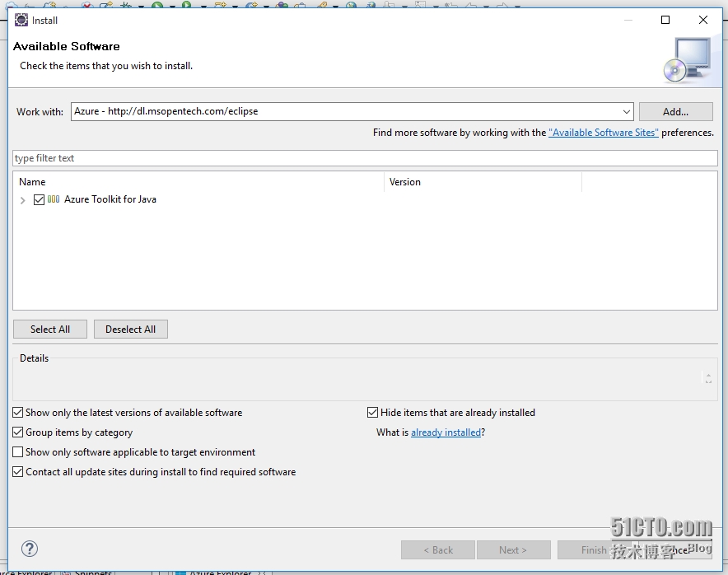Open the already installed link
Image resolution: width=728 pixels, height=575 pixels.
(x=446, y=432)
